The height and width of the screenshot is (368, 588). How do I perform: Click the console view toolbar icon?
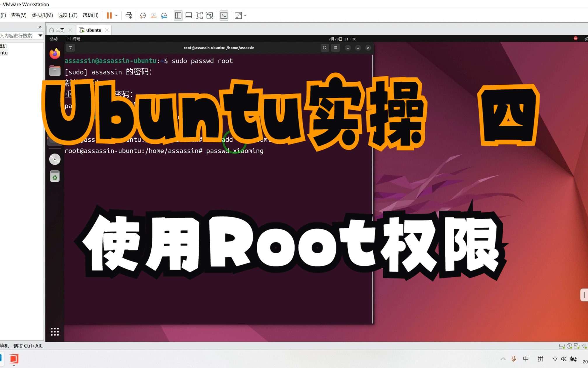[x=224, y=15]
